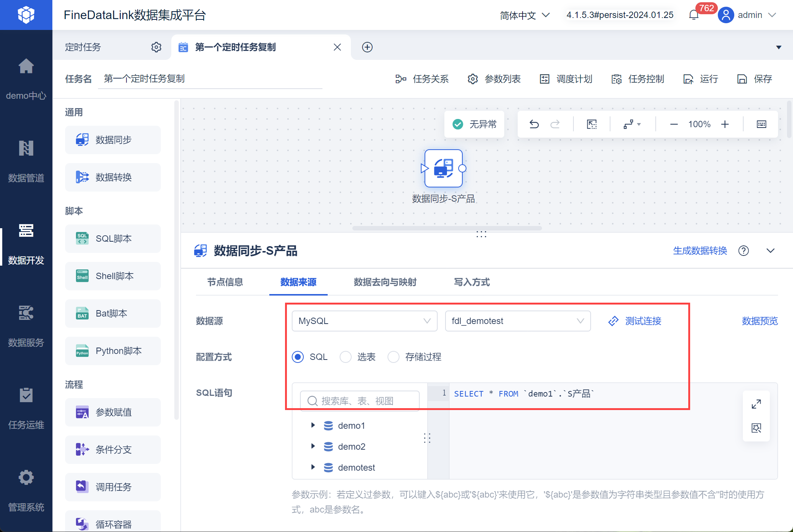The height and width of the screenshot is (532, 793).
Task: Click 生成数据转换 link
Action: pos(700,251)
